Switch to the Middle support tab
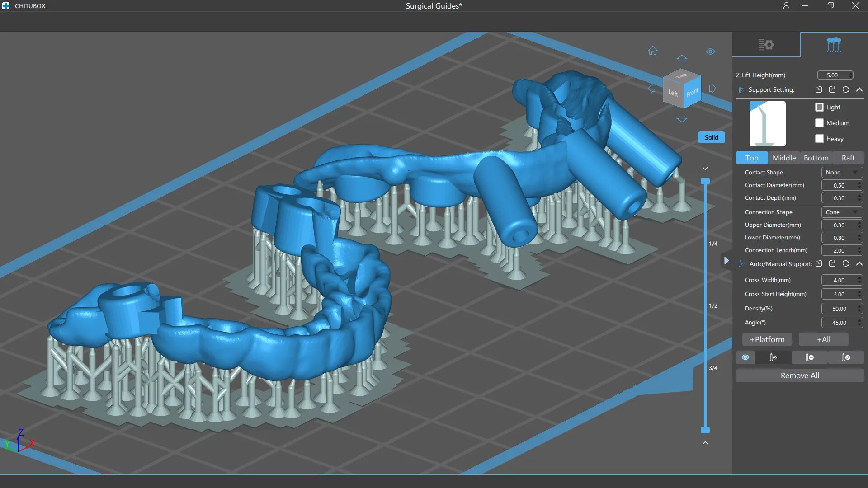This screenshot has height=488, width=868. [784, 157]
